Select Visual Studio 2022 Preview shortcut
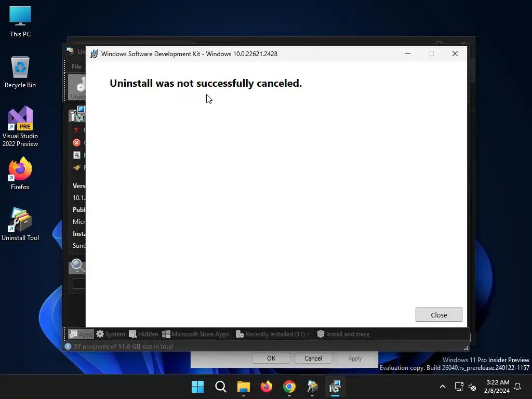 20,127
